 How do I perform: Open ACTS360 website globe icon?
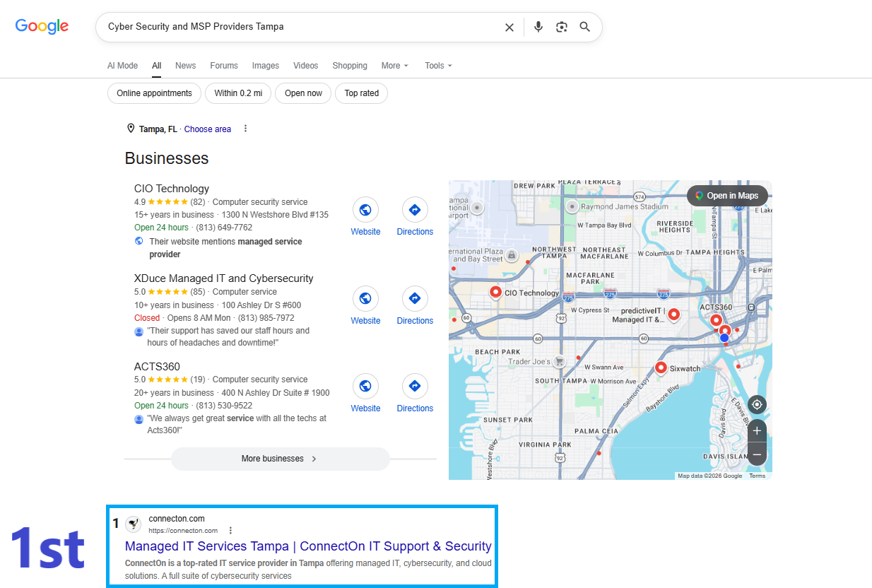pyautogui.click(x=365, y=387)
